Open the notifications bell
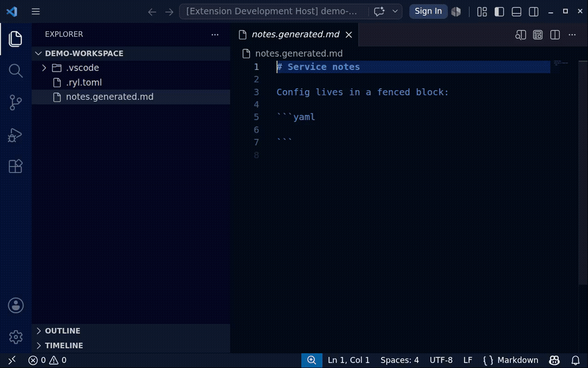 pyautogui.click(x=576, y=361)
